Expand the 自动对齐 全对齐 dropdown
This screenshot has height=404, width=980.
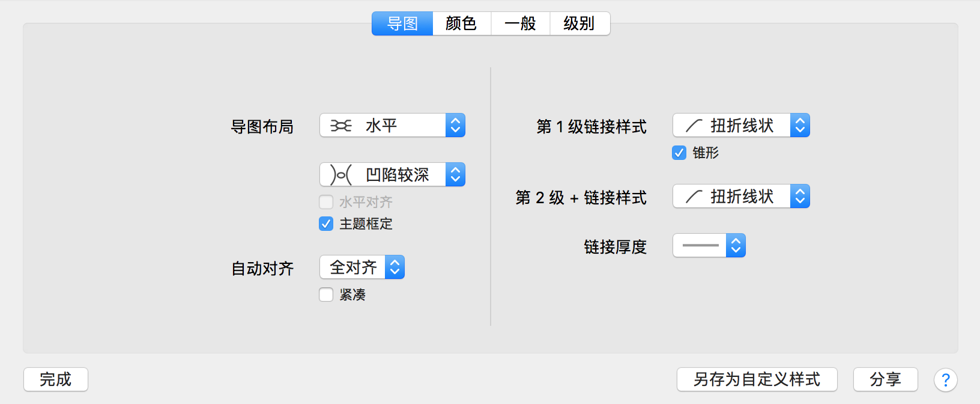tap(395, 268)
